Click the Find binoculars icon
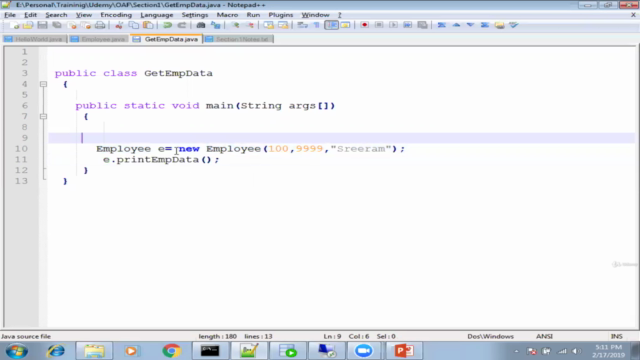This screenshot has width=640, height=360. [x=201, y=25]
